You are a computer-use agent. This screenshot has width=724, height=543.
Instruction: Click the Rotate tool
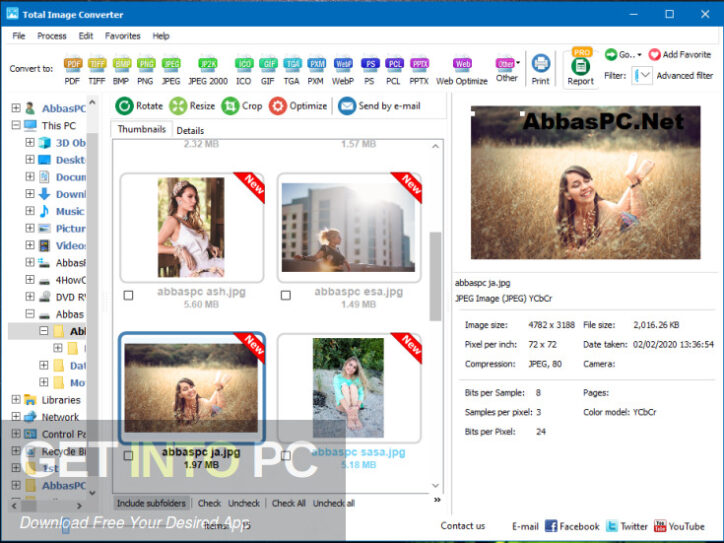(139, 106)
